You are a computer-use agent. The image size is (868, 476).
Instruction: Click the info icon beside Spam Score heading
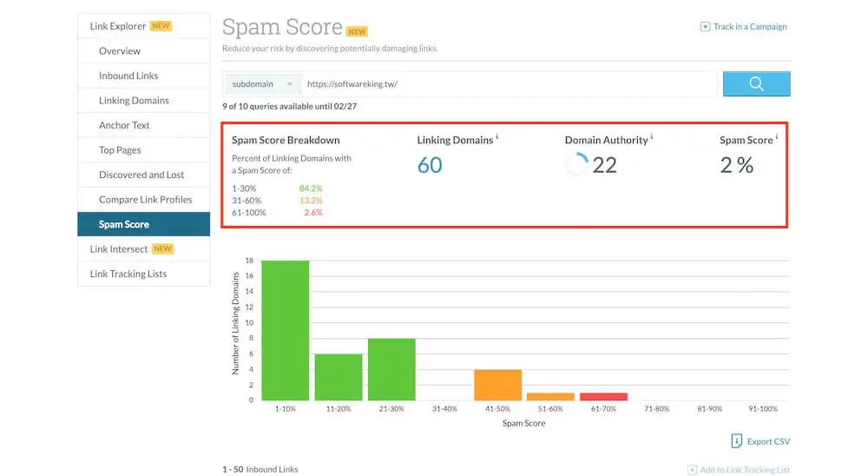[x=777, y=136]
